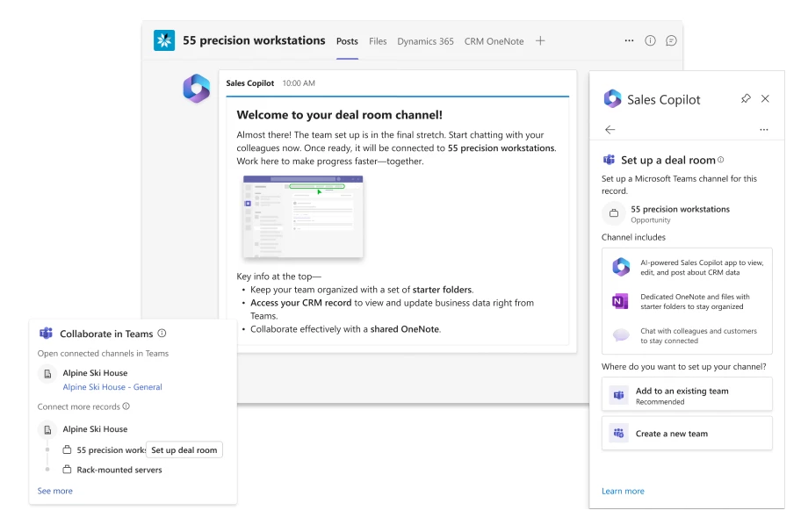Switch to the Dynamics 365 tab
This screenshot has height=532, width=808.
click(x=425, y=40)
